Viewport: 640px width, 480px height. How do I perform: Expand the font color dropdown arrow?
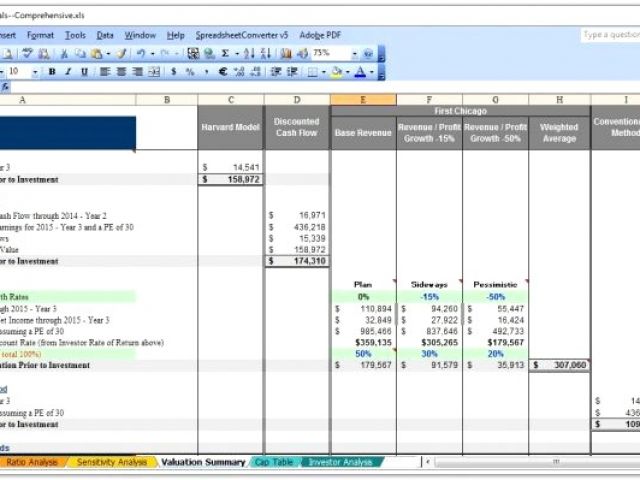[371, 72]
